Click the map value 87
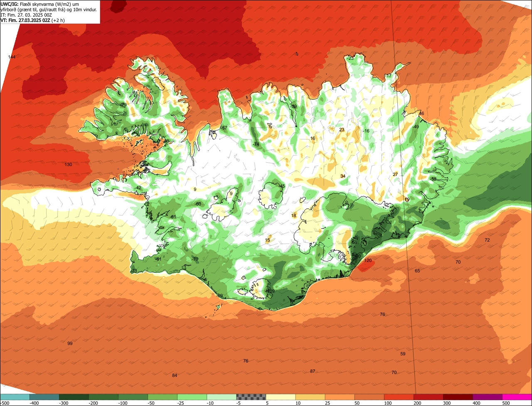 pos(313,371)
